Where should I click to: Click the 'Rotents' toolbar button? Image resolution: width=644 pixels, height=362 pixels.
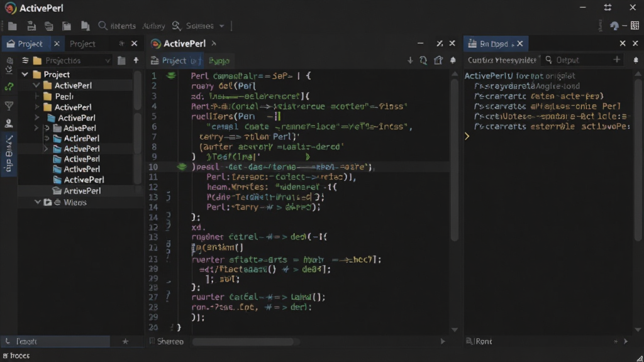123,26
